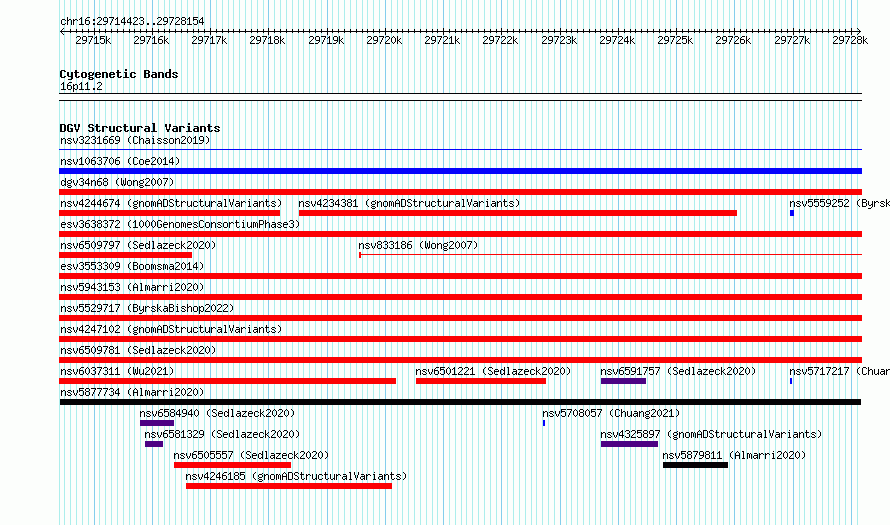The width and height of the screenshot is (890, 525).
Task: Click nsv4246185 gnomAD variant label
Action: pos(296,476)
